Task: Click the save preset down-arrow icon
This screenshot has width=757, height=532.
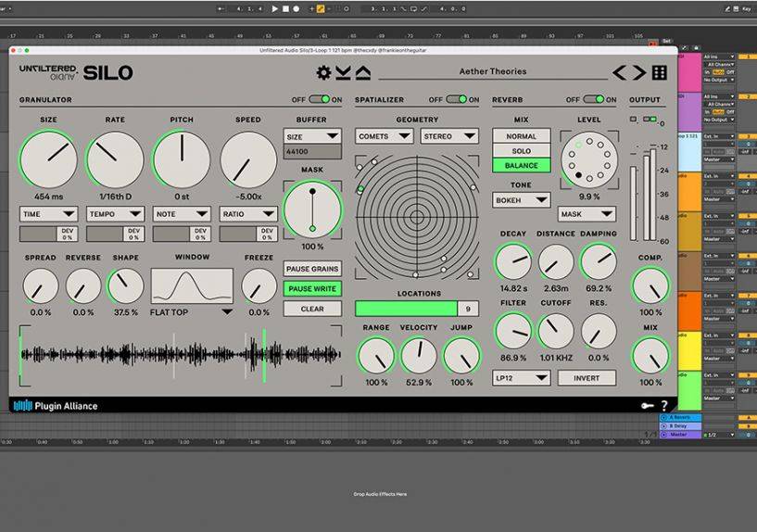Action: click(343, 72)
